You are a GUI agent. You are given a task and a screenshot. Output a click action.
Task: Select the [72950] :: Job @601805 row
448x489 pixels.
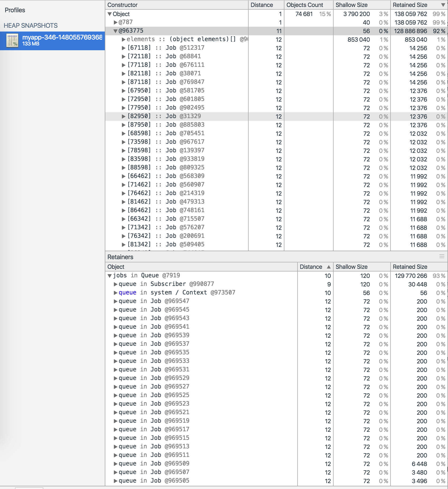pyautogui.click(x=276, y=99)
